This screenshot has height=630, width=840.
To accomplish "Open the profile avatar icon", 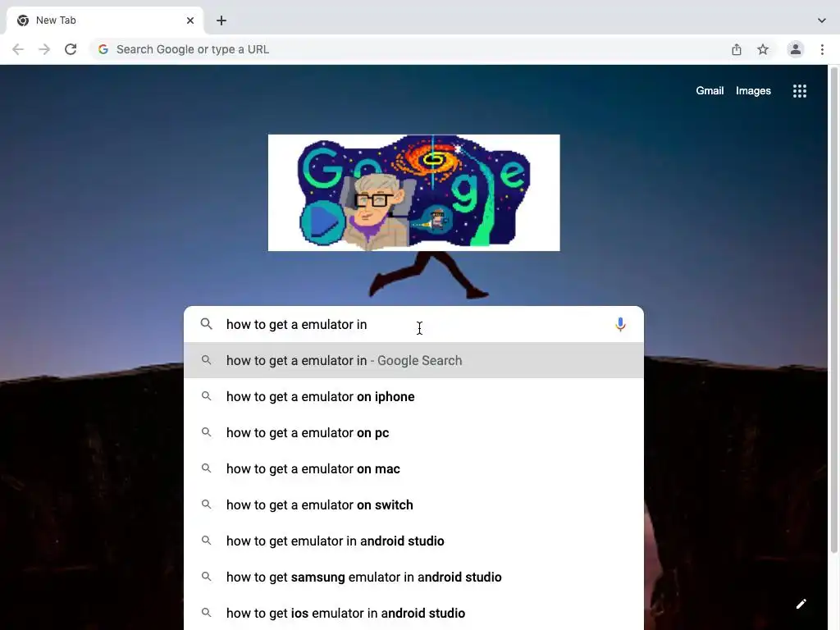I will pos(796,49).
